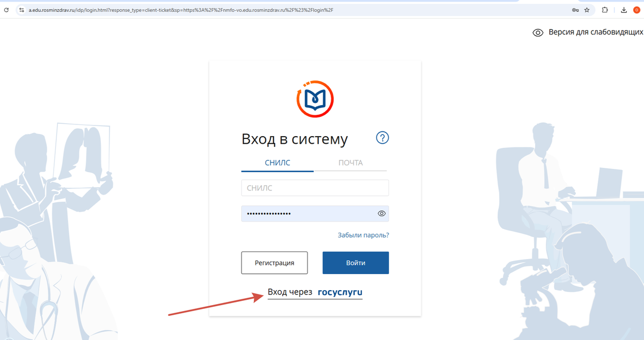Focus the СНИЛС input field
Screen dimensions: 644x340
point(315,188)
